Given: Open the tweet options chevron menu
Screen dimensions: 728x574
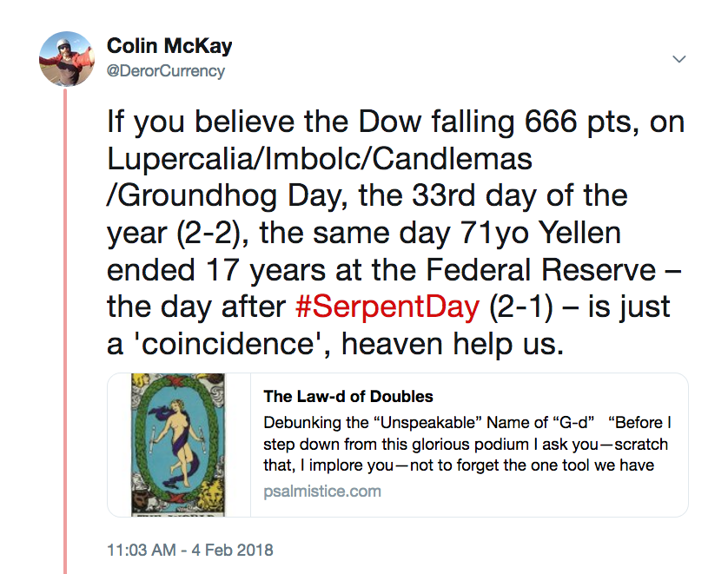Looking at the screenshot, I should pos(679,59).
